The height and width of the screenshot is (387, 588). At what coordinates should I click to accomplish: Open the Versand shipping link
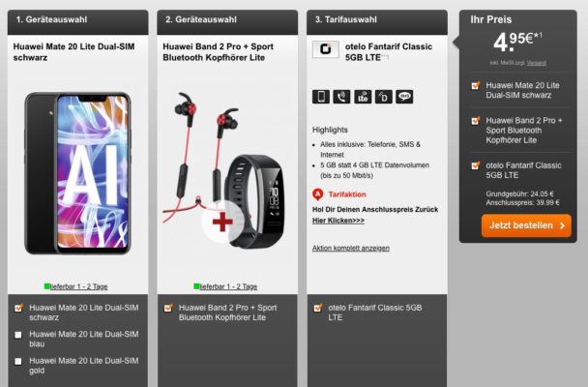click(536, 63)
